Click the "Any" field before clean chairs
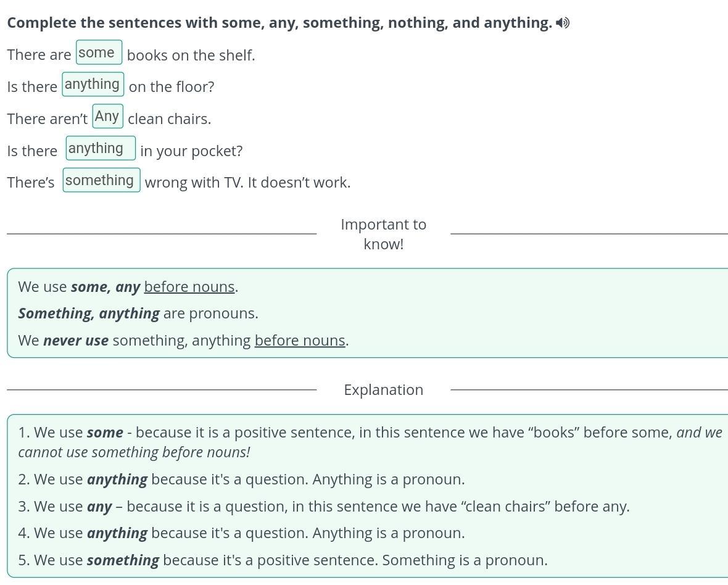 pos(107,116)
